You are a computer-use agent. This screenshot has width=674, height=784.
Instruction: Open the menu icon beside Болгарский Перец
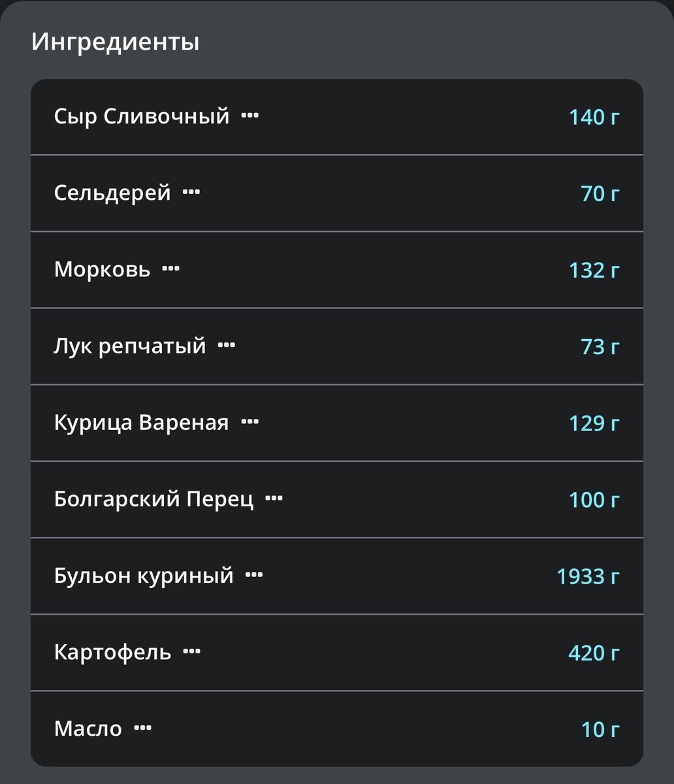tap(274, 498)
